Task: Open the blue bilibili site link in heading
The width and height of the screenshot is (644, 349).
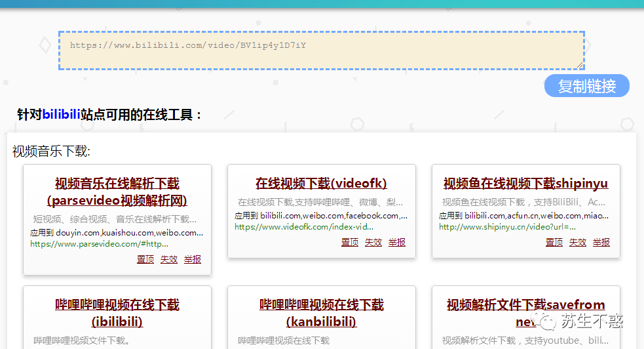Action: [x=61, y=114]
